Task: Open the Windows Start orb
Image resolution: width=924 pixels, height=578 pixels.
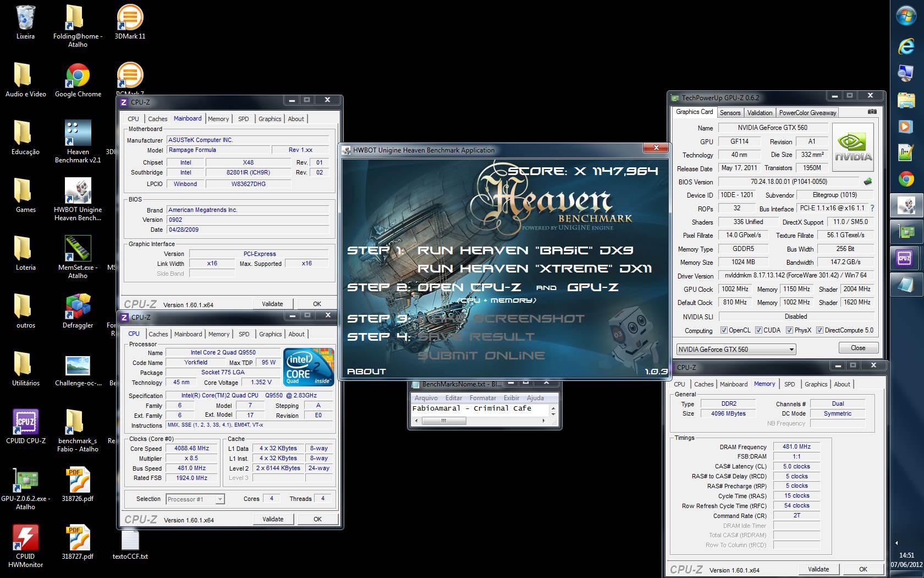Action: coord(906,16)
